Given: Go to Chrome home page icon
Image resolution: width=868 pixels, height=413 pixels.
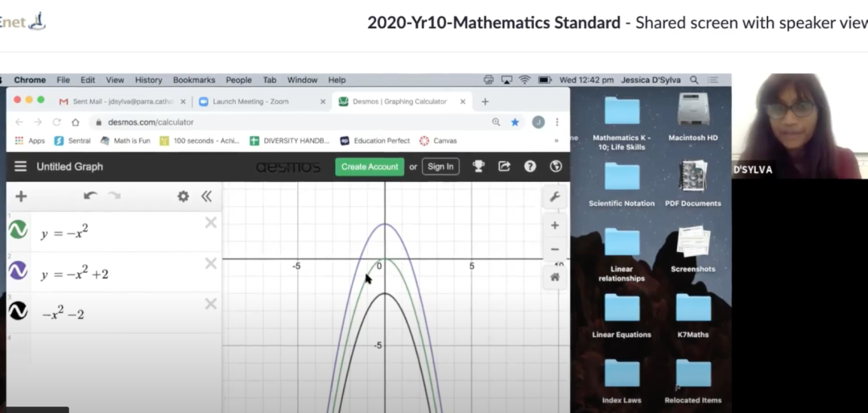Looking at the screenshot, I should [76, 122].
